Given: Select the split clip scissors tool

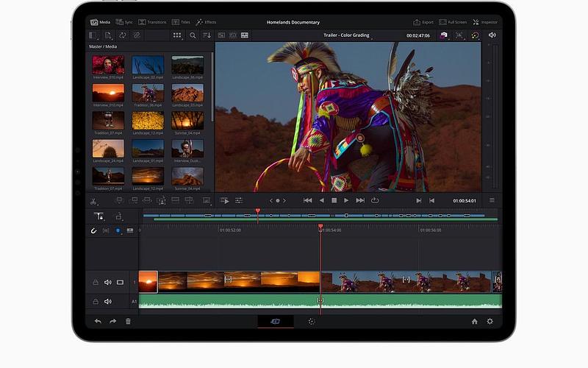Looking at the screenshot, I should click(x=93, y=200).
